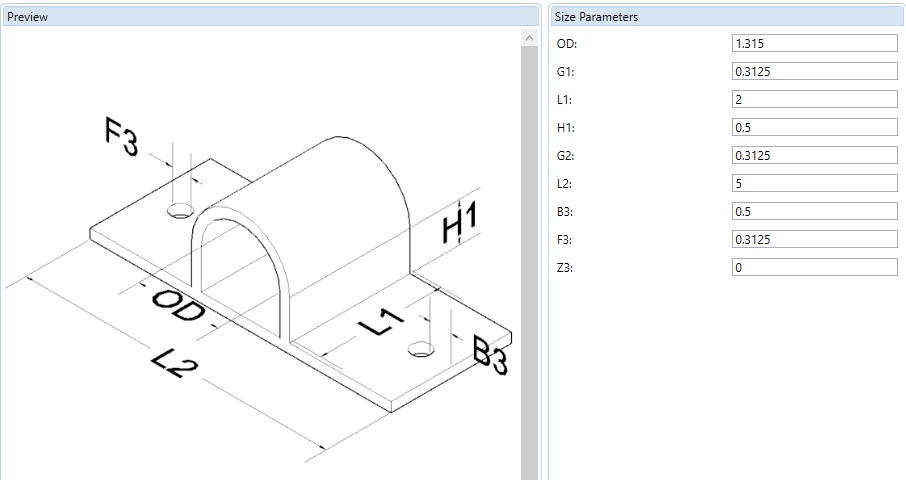Click the B3 parameter input box
Screen dimensions: 906x480
pyautogui.click(x=814, y=212)
